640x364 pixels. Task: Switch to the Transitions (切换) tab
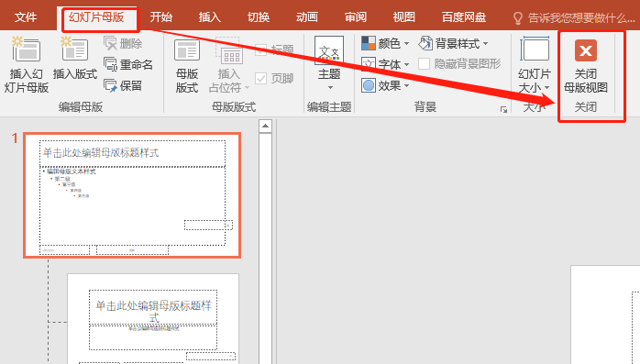(x=259, y=17)
